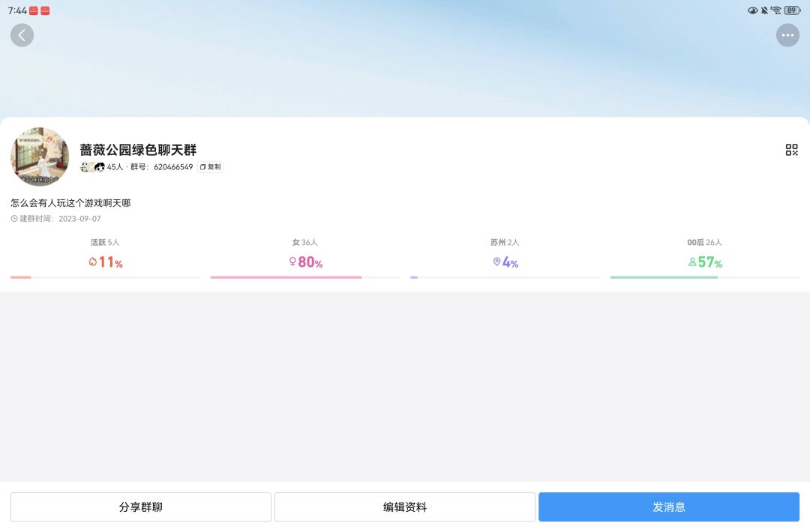The image size is (810, 532).
Task: View the member avatars next to 45人
Action: click(x=92, y=166)
